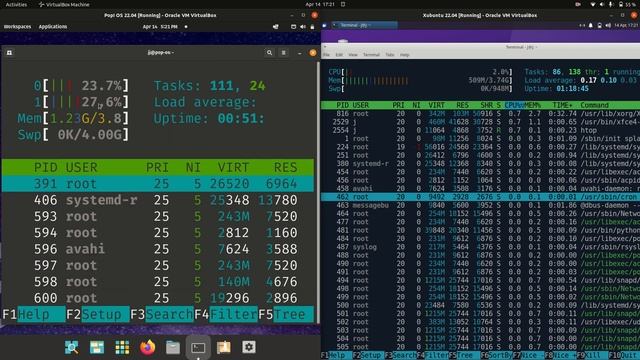The width and height of the screenshot is (640, 360).
Task: Launch Firefox from the Pop!_OS dock
Action: [x=147, y=347]
